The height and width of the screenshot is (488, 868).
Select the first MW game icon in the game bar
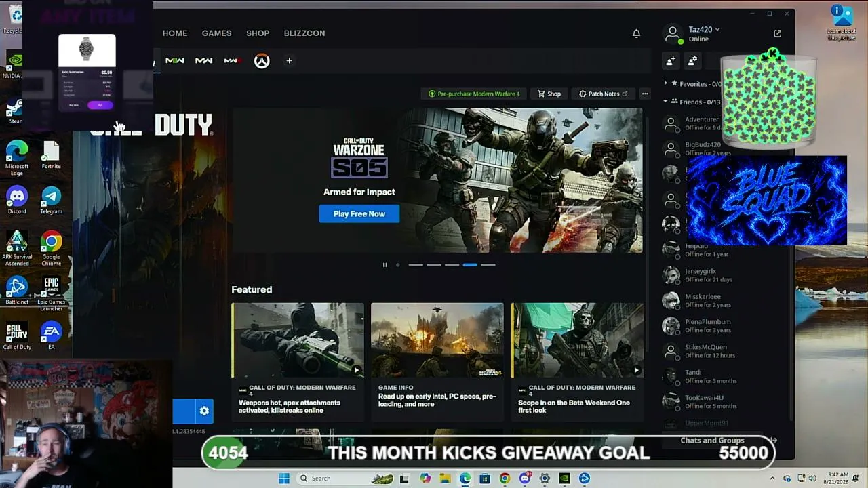coord(175,61)
